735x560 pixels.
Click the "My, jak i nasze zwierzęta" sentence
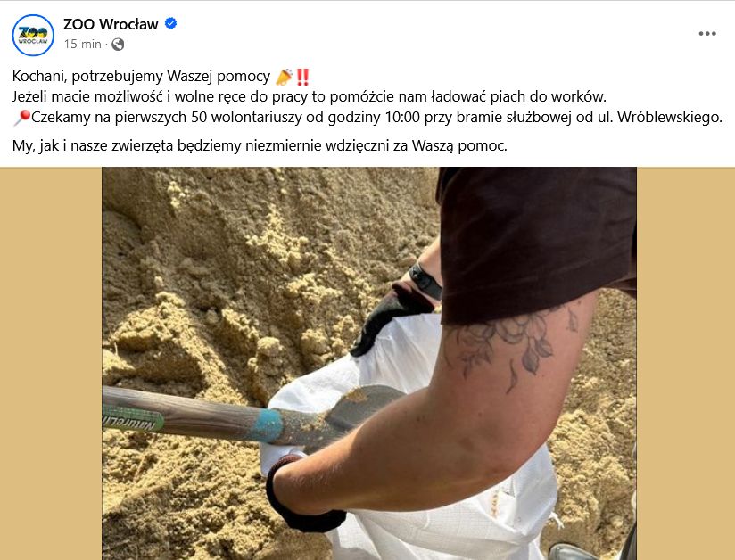(260, 146)
